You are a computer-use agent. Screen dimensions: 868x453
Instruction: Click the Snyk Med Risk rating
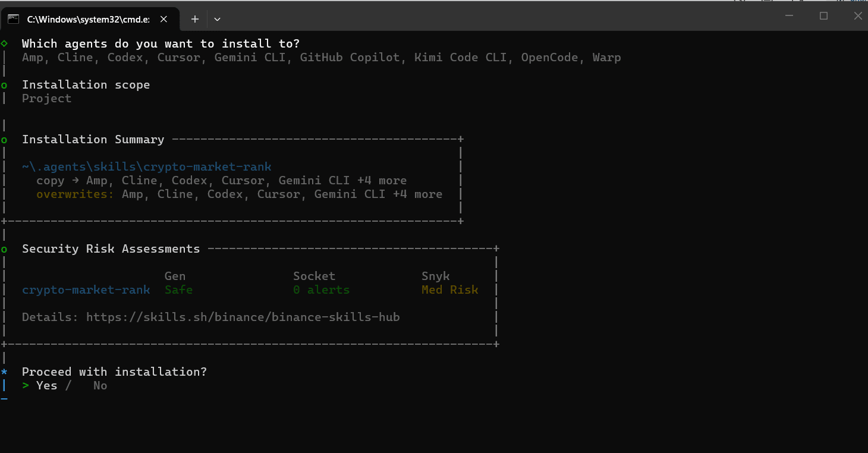click(449, 290)
